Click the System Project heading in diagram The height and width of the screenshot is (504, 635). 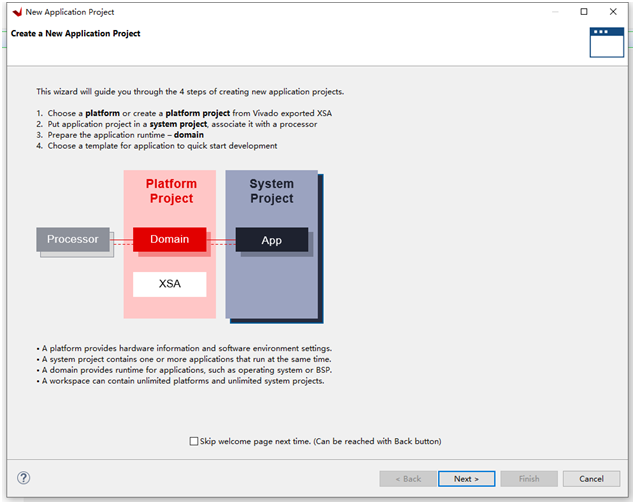(272, 191)
